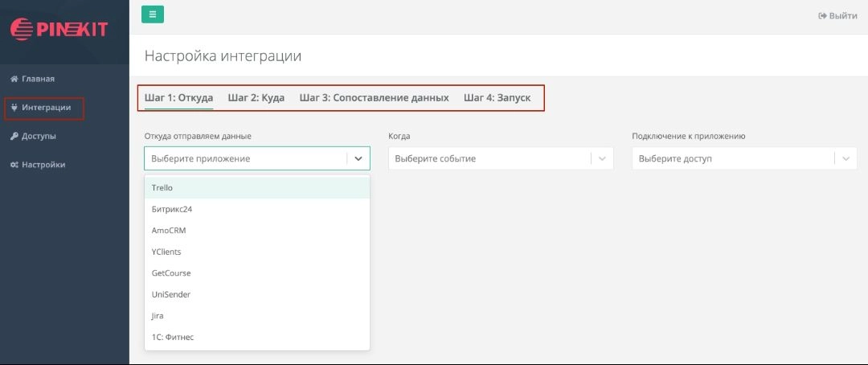The height and width of the screenshot is (365, 868).
Task: Switch to Шаг 1: Откуда tab
Action: coord(178,98)
